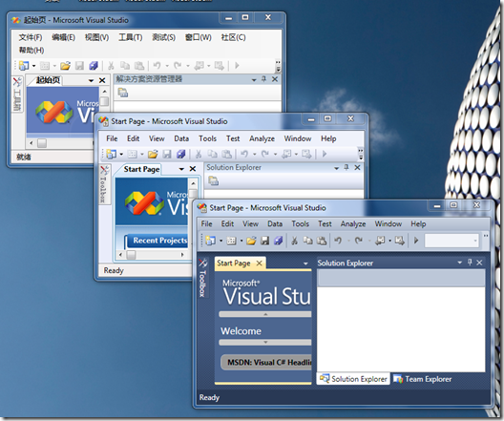Click Recent Projects header in middle window
The image size is (504, 421).
click(x=157, y=241)
